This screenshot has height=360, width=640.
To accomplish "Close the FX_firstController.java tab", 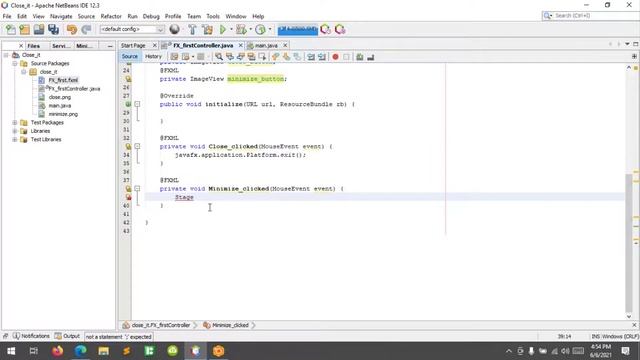I will (x=240, y=45).
